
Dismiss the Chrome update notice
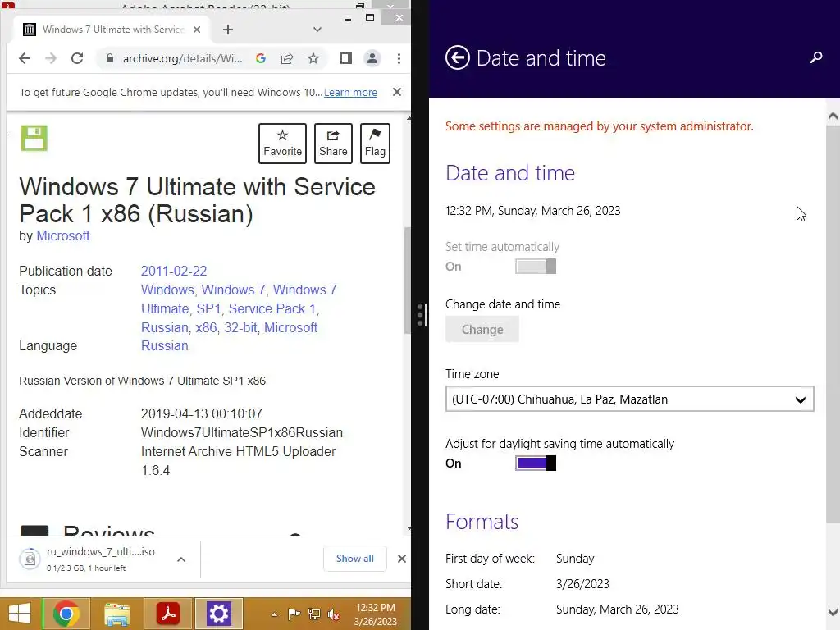coord(397,92)
